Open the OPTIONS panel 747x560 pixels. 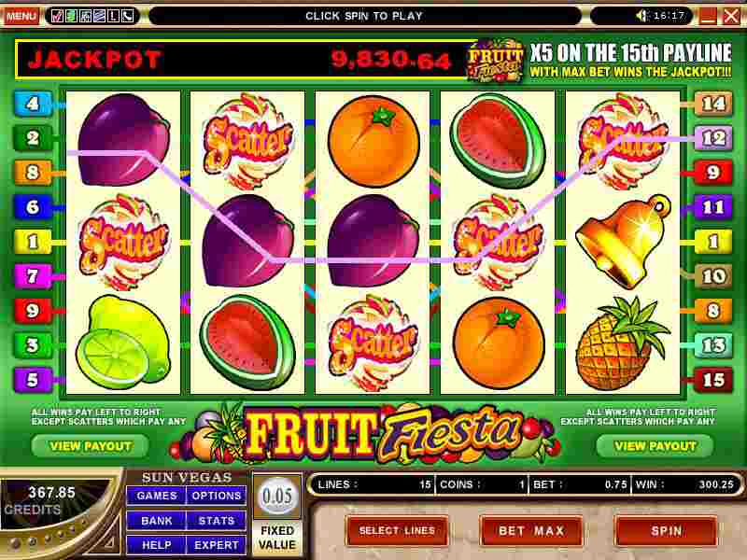(217, 496)
